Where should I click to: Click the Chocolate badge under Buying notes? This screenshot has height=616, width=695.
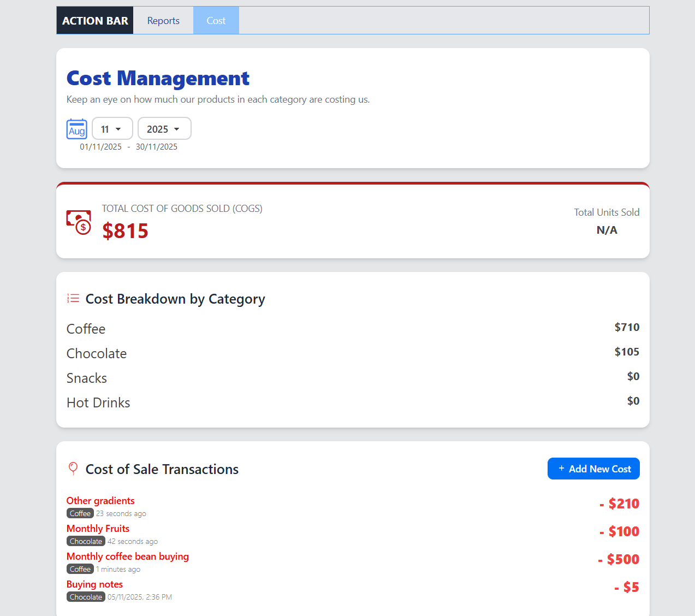point(86,596)
